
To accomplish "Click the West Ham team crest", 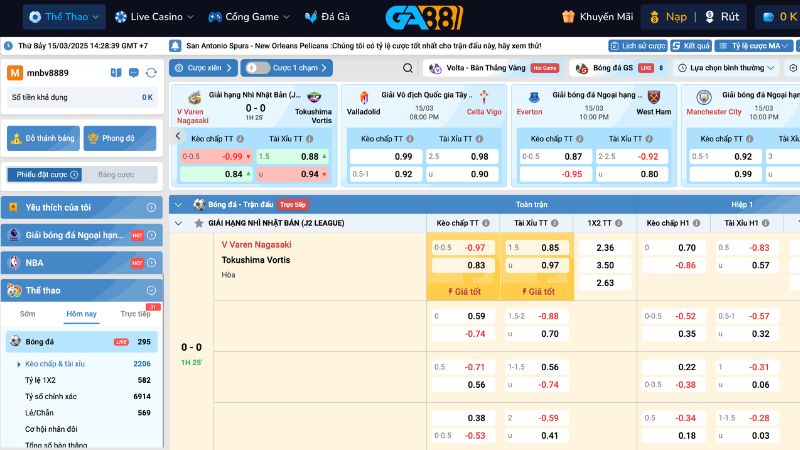I will pyautogui.click(x=654, y=97).
